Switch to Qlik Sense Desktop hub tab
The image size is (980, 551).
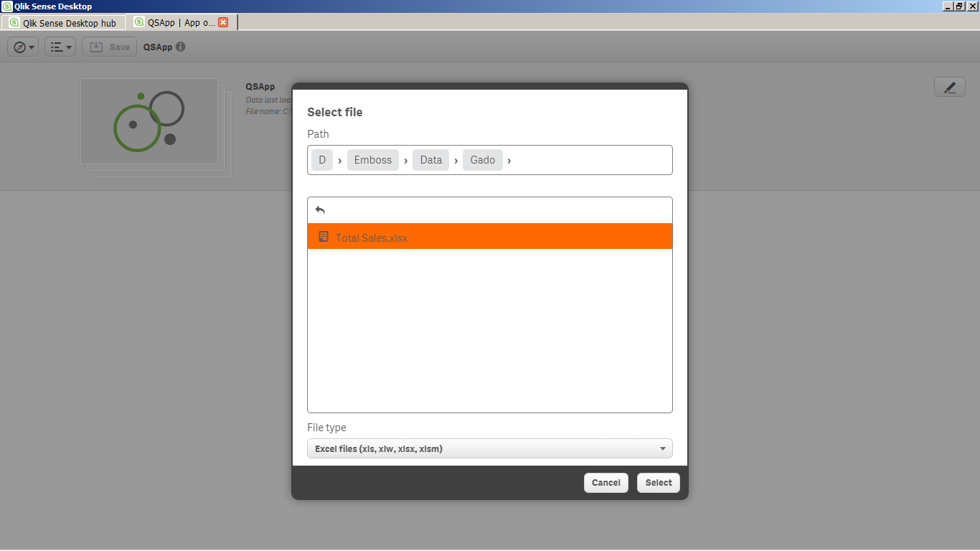tap(62, 23)
